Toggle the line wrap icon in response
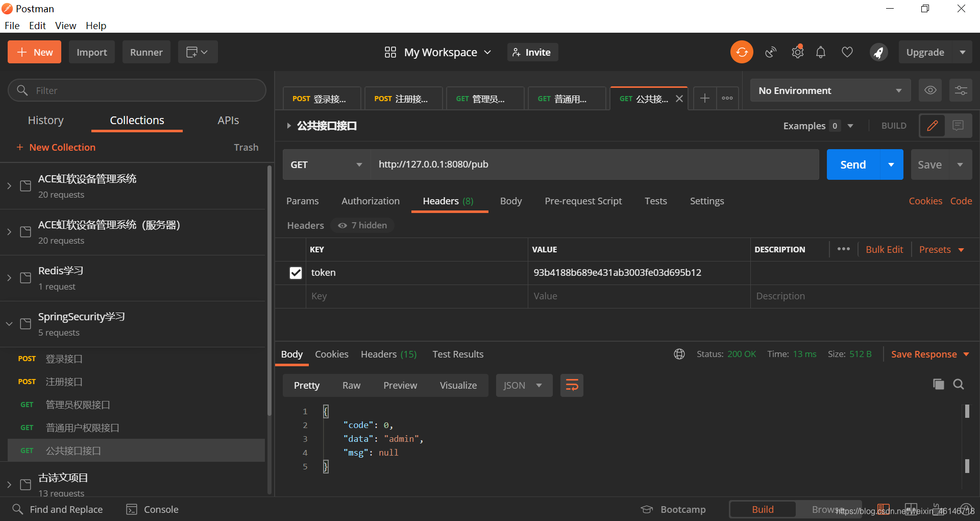The image size is (980, 521). coord(572,385)
